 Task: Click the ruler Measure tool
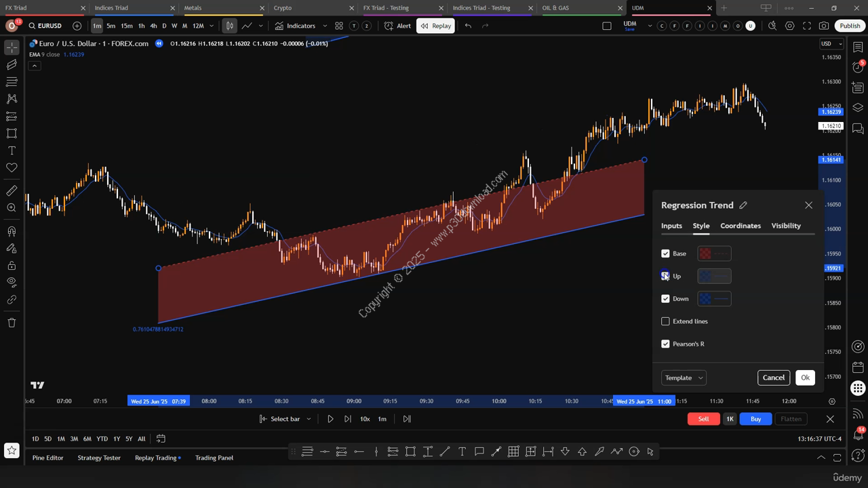(x=12, y=191)
